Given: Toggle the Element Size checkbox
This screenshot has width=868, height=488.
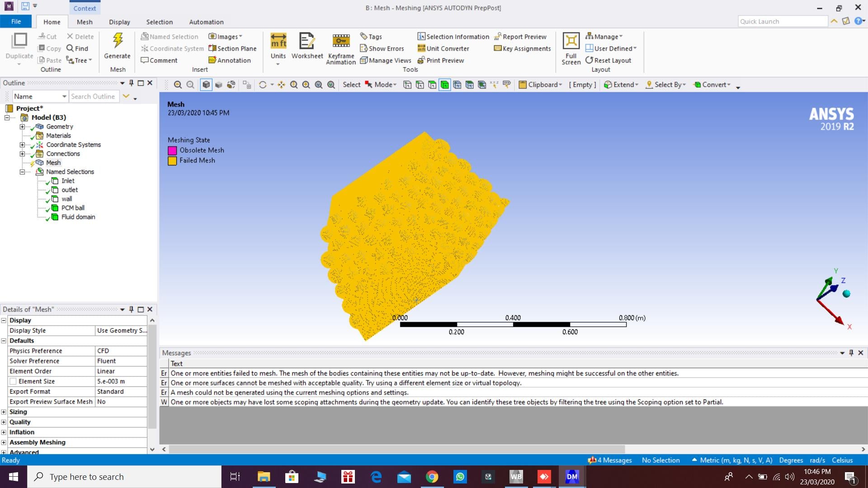Looking at the screenshot, I should tap(13, 381).
